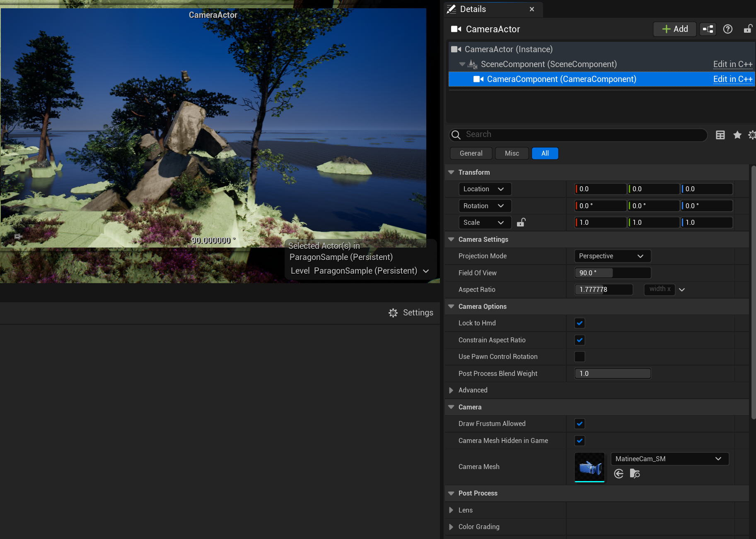756x539 pixels.
Task: Uncheck Constrain Aspect Ratio
Action: (580, 340)
